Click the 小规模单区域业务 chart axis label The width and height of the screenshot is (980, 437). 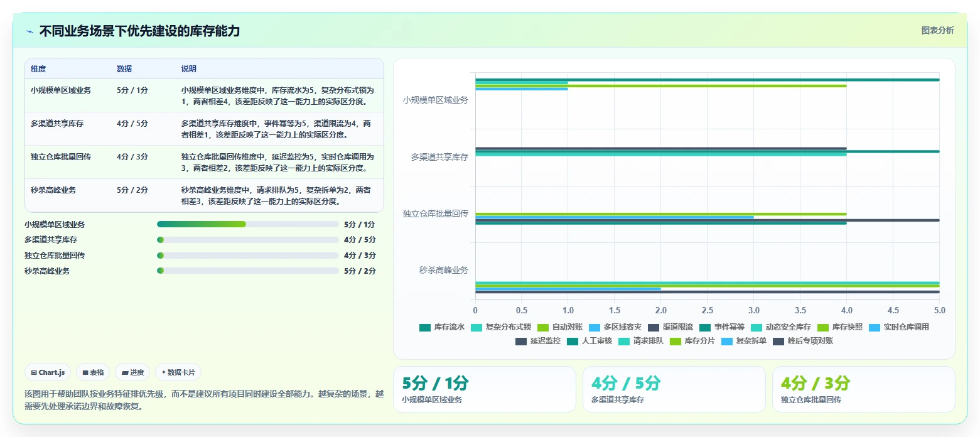click(x=436, y=100)
